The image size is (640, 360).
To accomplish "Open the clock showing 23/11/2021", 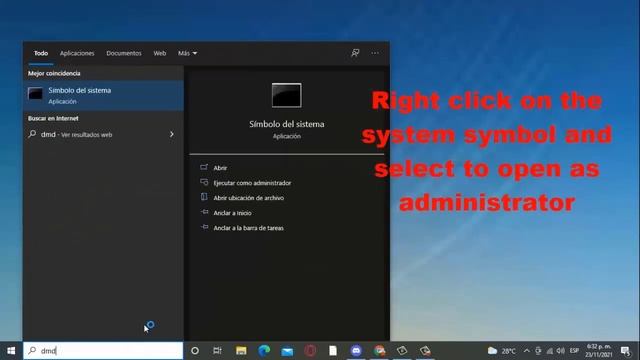I will point(599,351).
